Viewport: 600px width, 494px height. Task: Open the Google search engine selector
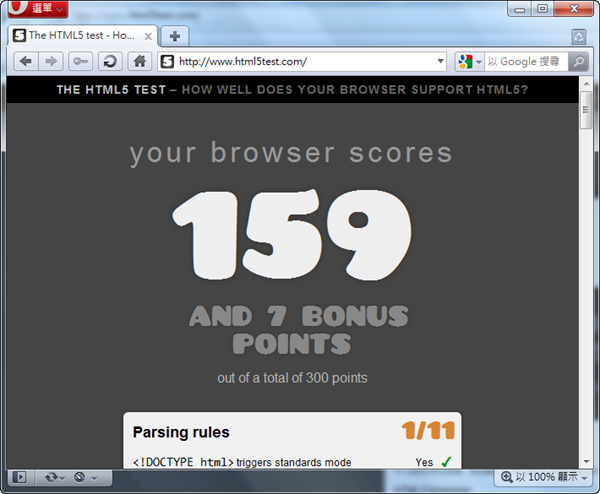point(470,62)
